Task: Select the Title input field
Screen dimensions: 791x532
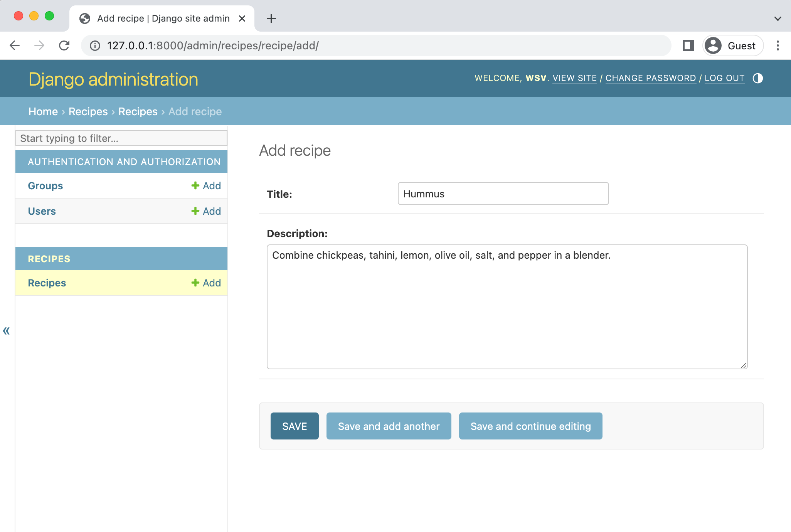Action: pyautogui.click(x=503, y=194)
